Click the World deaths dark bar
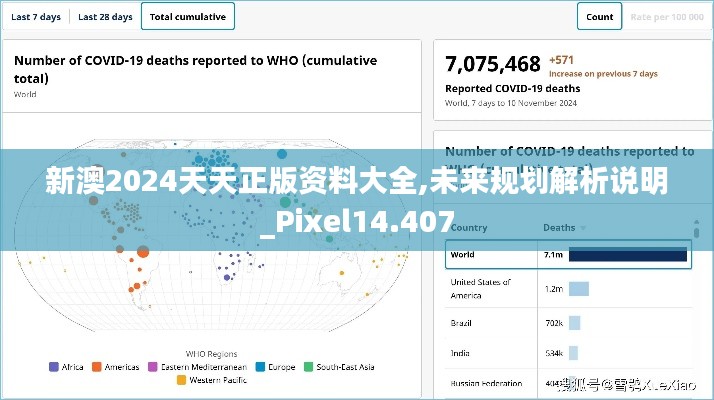 (x=628, y=255)
